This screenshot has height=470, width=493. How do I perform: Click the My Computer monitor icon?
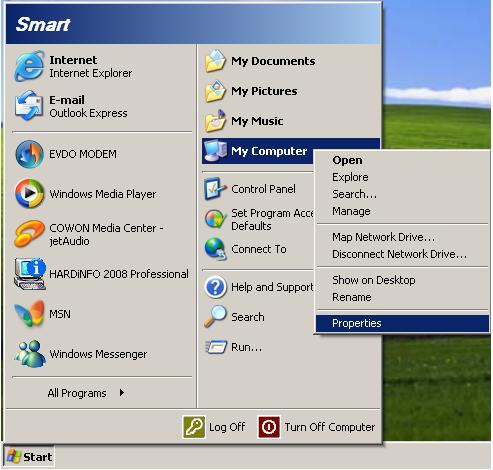click(x=215, y=151)
